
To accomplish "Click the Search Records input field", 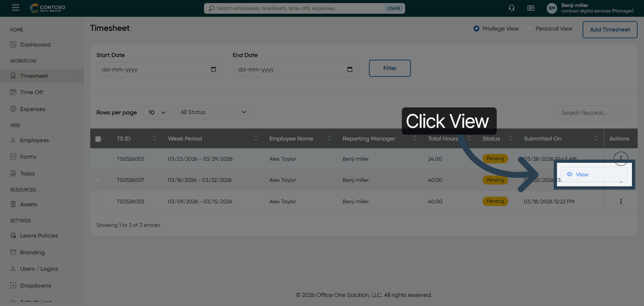I will pyautogui.click(x=592, y=113).
